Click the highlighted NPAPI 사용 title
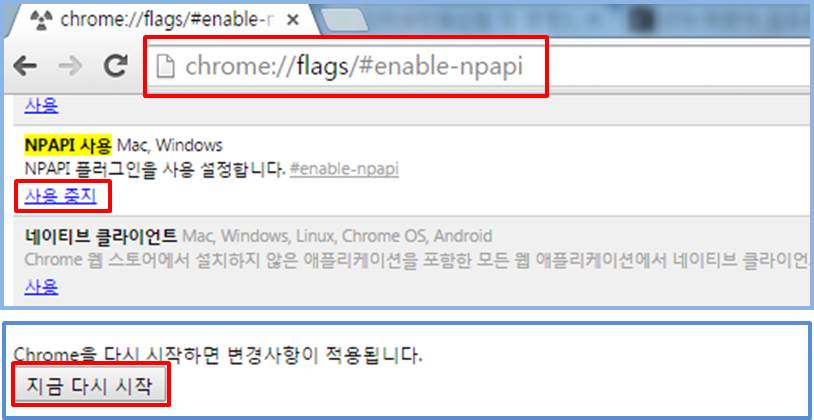The image size is (814, 420). coord(68,145)
